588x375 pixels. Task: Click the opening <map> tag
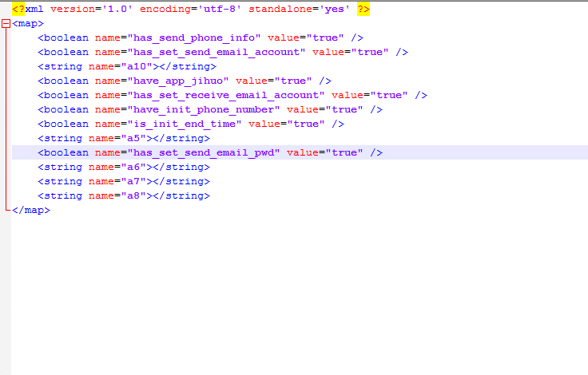click(x=28, y=24)
